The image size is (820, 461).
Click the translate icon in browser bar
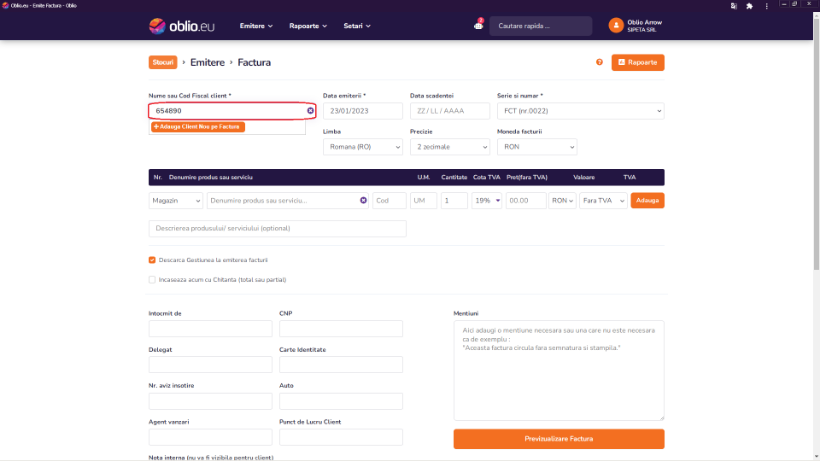tap(735, 5)
